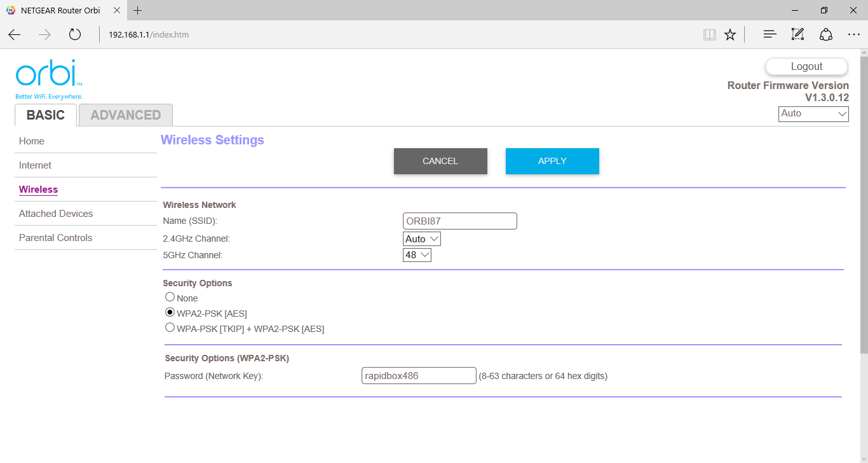
Task: Select WPA2-PSK [AES] radio button
Action: [170, 312]
